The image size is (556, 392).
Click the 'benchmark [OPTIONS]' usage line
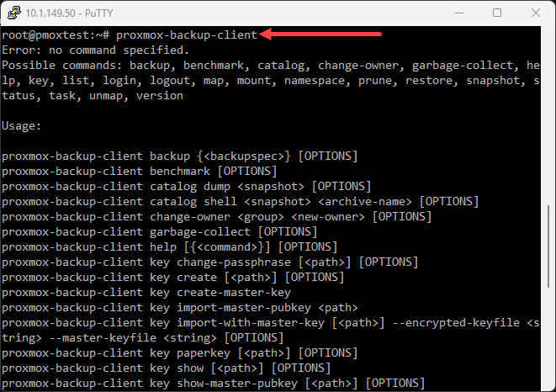coord(139,172)
